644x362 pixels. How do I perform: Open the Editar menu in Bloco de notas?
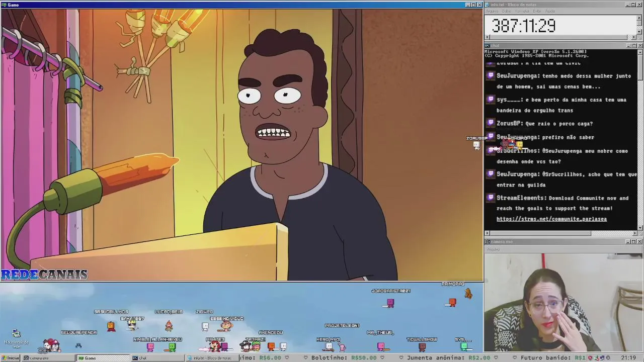[x=507, y=11]
